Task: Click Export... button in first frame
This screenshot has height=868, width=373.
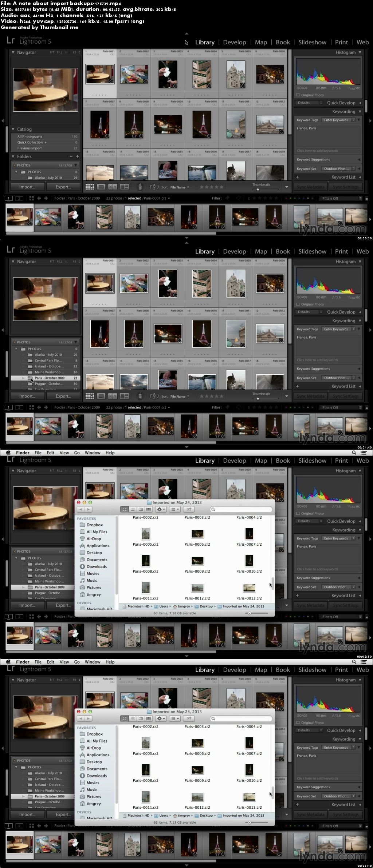Action: click(63, 187)
